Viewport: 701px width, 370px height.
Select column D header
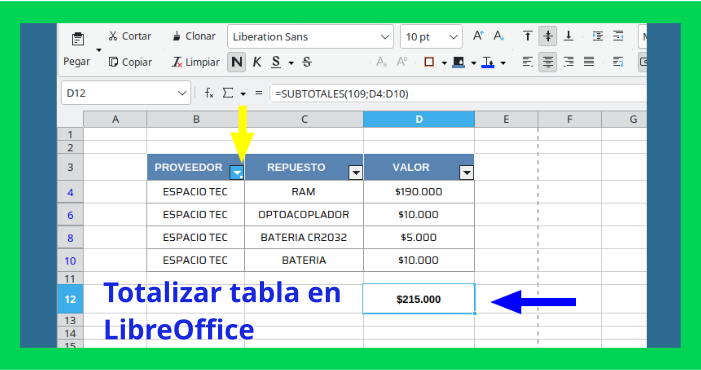pos(419,119)
